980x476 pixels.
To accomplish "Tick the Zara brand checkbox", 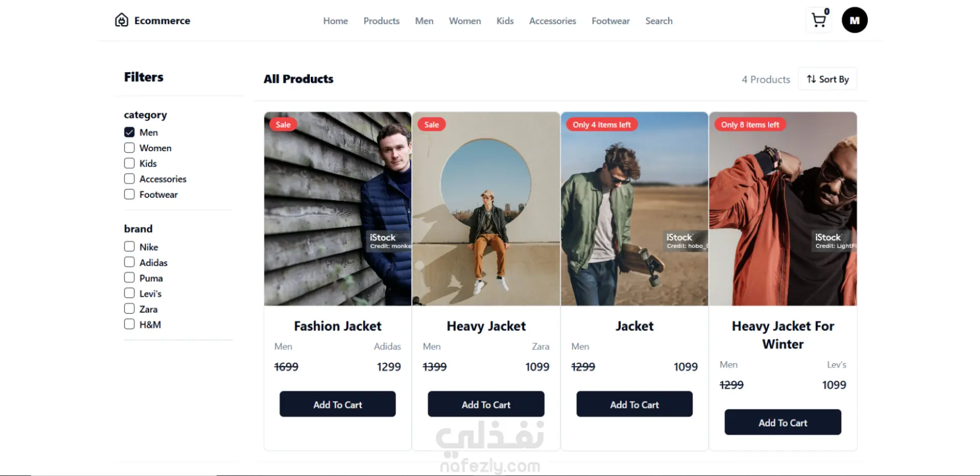I will tap(129, 308).
